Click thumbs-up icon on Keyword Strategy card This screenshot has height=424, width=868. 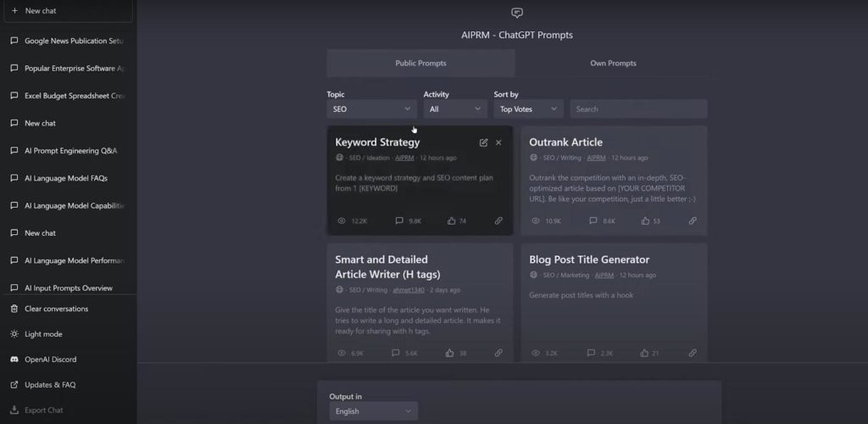(x=451, y=220)
